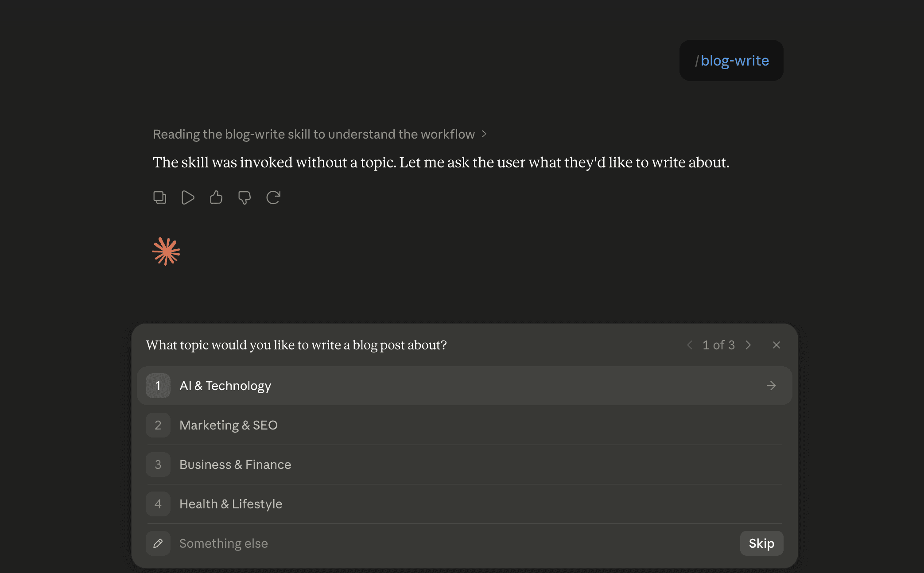Give the response a thumbs down
Viewport: 924px width, 573px height.
click(245, 197)
